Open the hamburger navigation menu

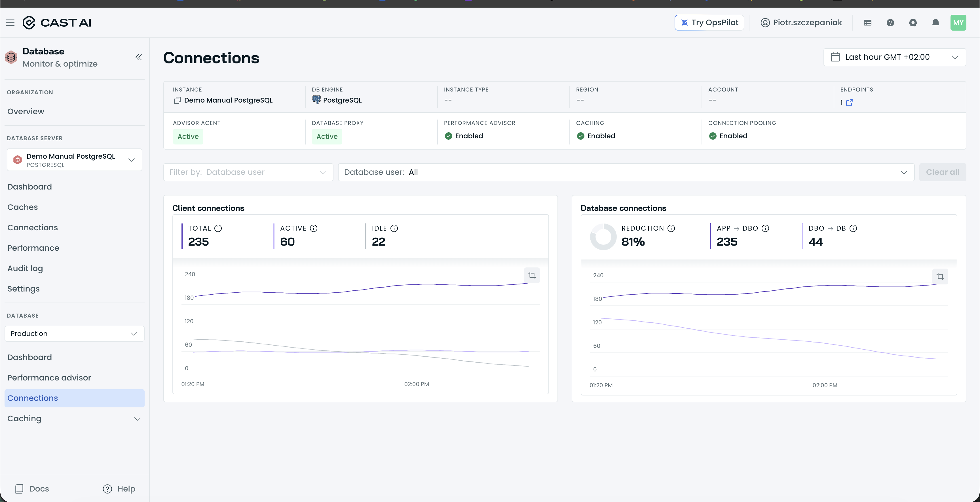(x=10, y=23)
